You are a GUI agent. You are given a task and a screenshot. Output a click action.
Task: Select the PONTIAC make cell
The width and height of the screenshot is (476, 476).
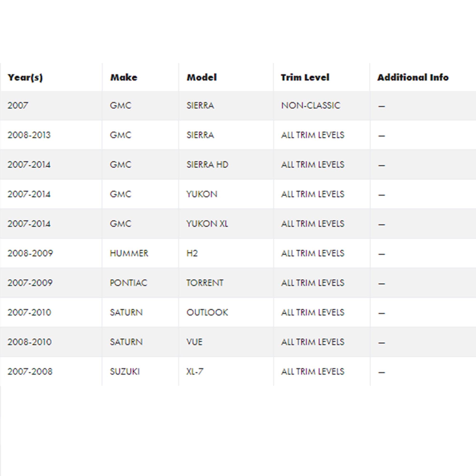pyautogui.click(x=128, y=283)
